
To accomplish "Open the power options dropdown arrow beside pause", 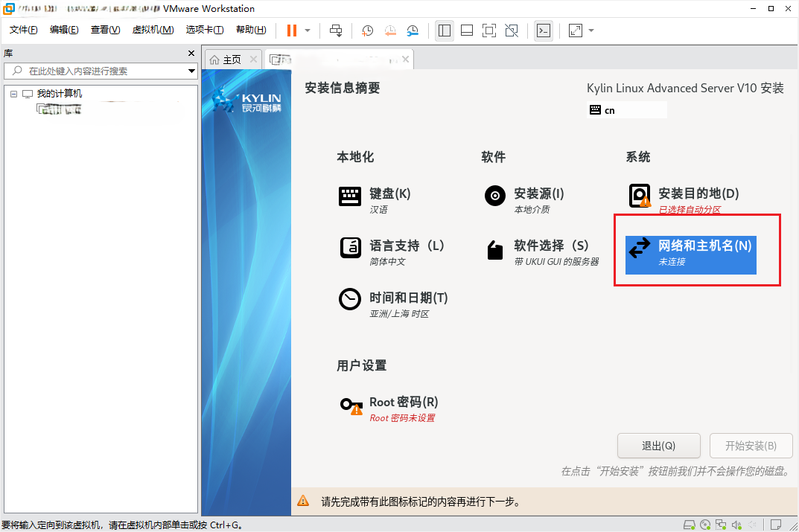I will pos(308,31).
